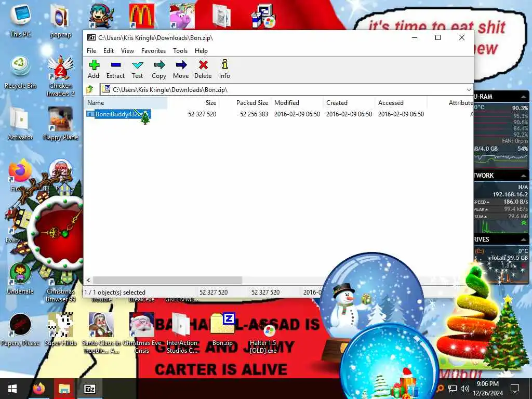The width and height of the screenshot is (532, 399).
Task: Open the View menu
Action: (x=127, y=51)
